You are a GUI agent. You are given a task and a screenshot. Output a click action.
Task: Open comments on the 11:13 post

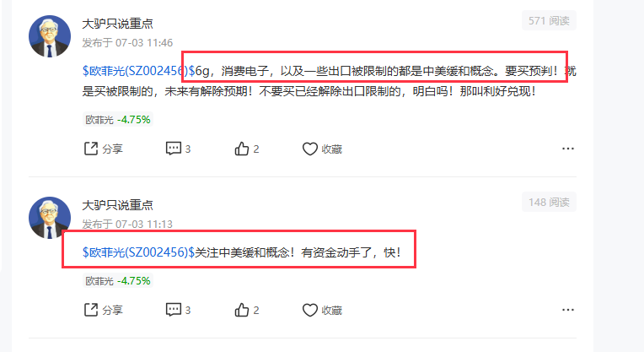(x=178, y=310)
